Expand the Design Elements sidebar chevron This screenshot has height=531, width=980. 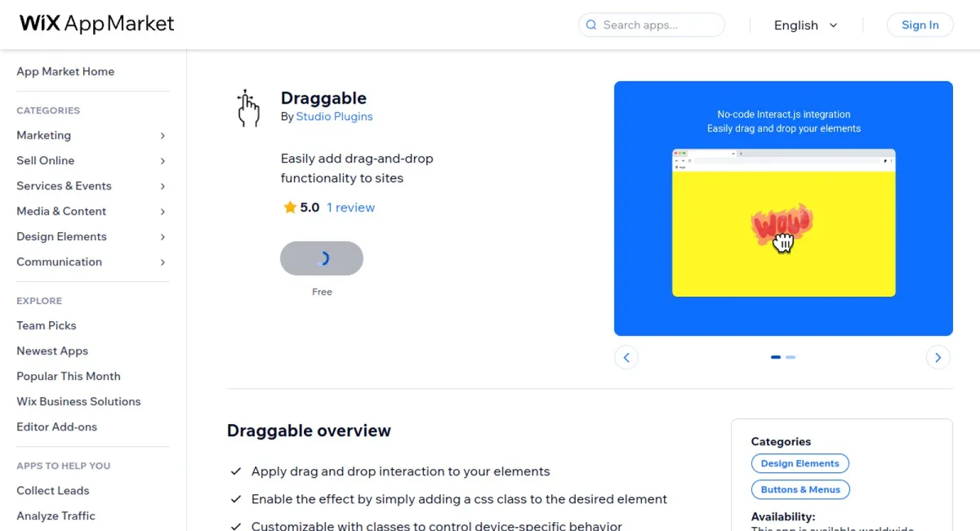pyautogui.click(x=163, y=237)
